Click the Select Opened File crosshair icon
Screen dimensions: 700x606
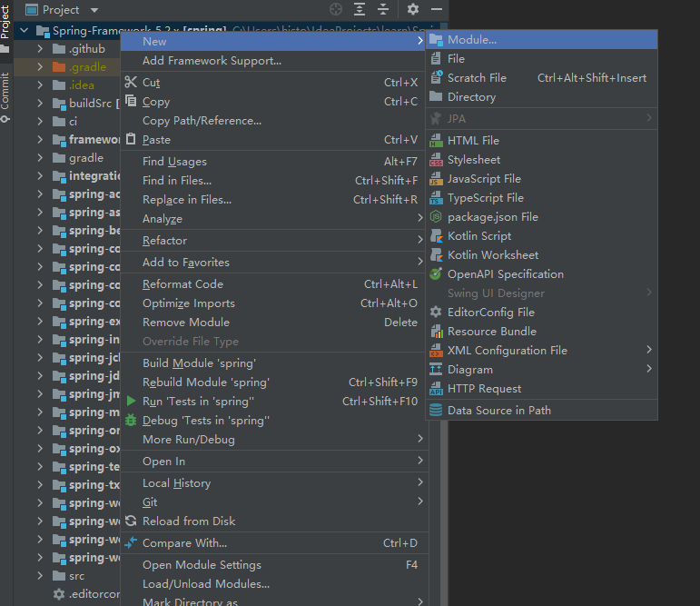coord(336,9)
